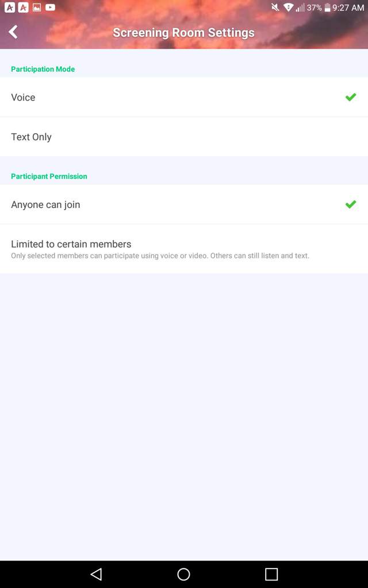Click Participation Mode section header
This screenshot has width=368, height=588.
(x=43, y=69)
